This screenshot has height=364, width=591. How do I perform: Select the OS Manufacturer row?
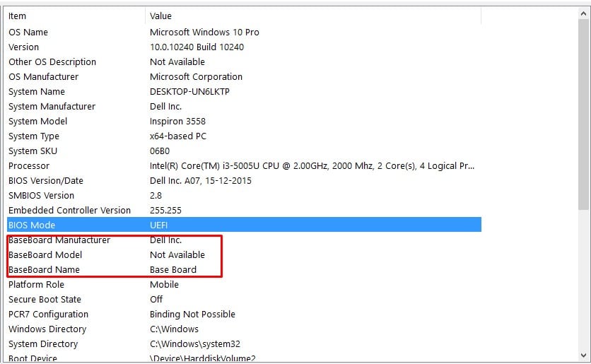click(x=244, y=77)
